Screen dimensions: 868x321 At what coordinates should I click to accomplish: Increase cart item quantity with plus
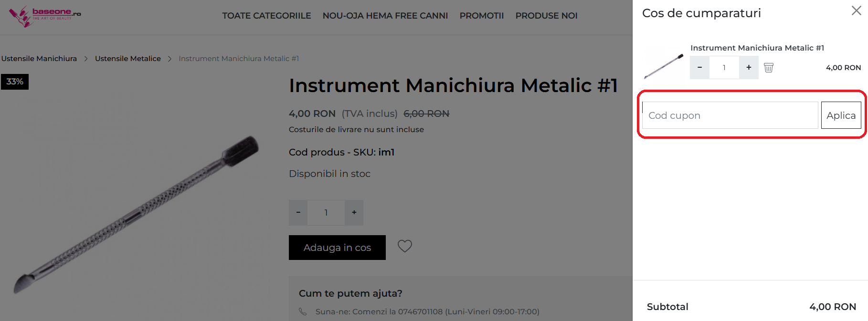749,68
